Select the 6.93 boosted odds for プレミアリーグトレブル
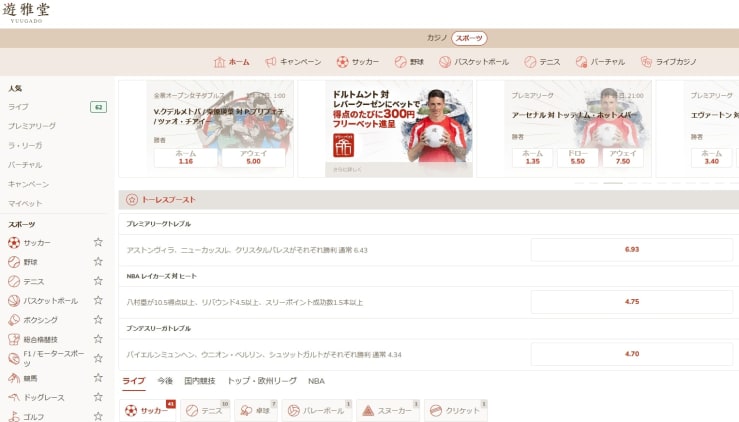Screen dimensions: 739x422 632,249
